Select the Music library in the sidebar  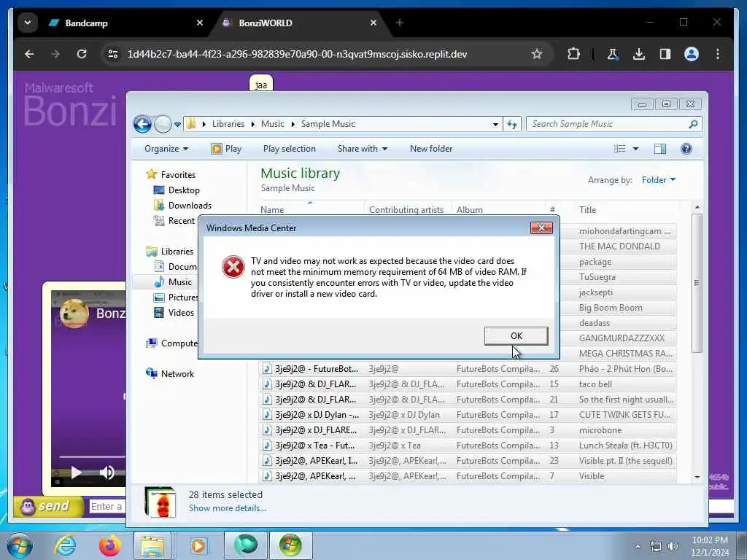179,281
